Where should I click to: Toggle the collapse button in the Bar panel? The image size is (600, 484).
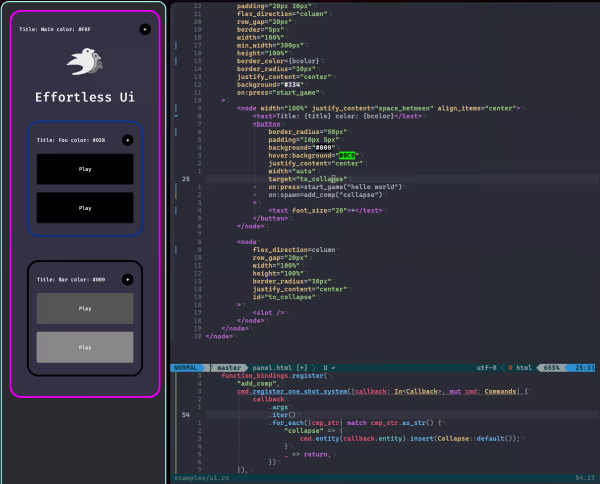point(128,280)
